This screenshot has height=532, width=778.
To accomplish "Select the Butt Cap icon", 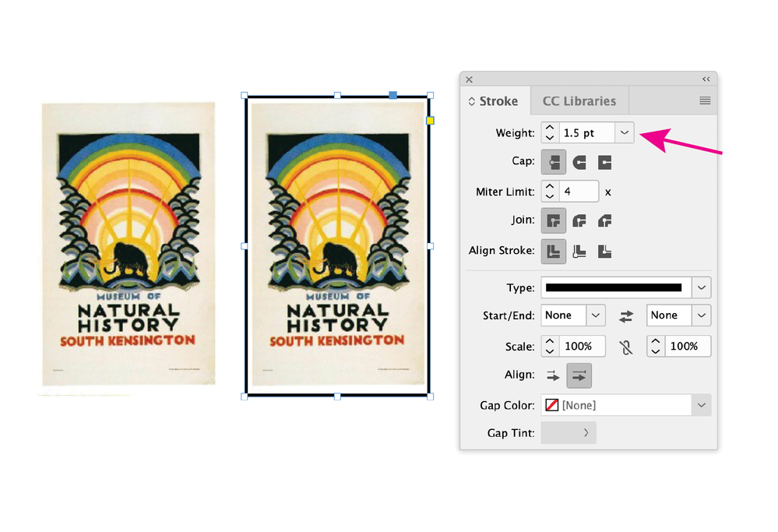I will coord(553,162).
